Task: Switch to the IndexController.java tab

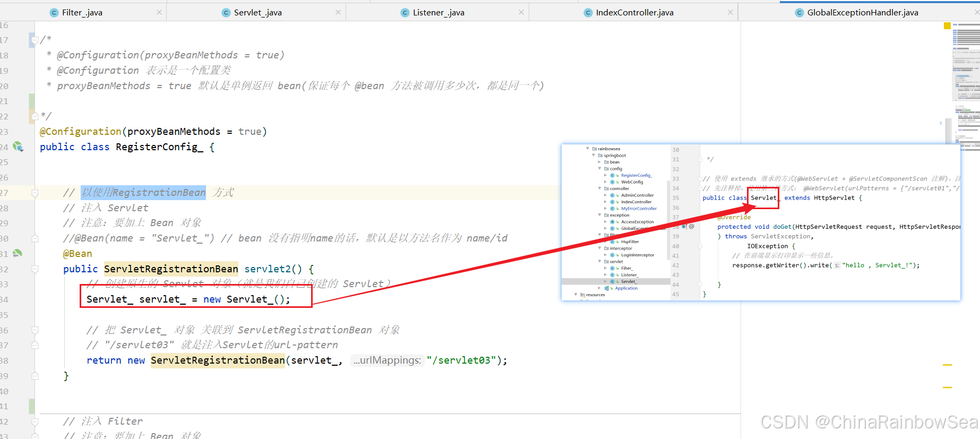Action: click(x=634, y=13)
